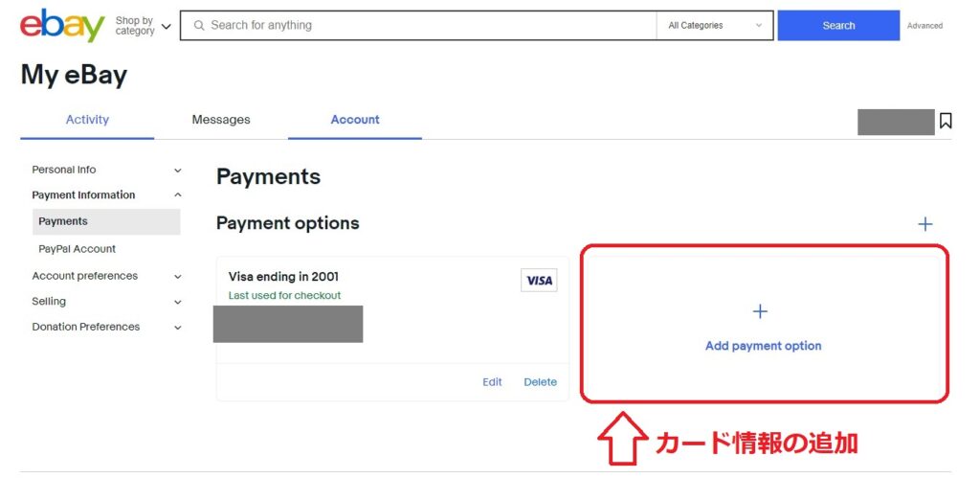Click the bookmark icon beside the tabs
This screenshot has height=478, width=980.
[x=946, y=121]
